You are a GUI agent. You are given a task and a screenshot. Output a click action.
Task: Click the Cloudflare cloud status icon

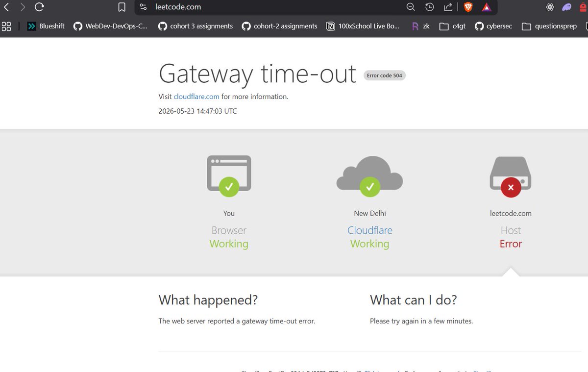coord(370,176)
